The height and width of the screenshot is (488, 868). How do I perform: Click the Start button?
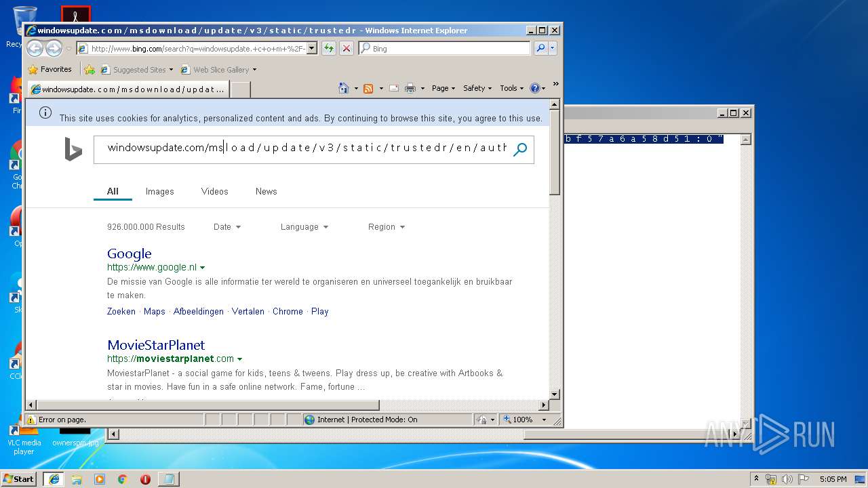click(19, 479)
